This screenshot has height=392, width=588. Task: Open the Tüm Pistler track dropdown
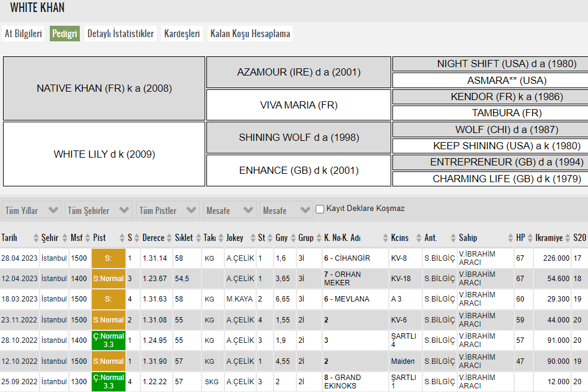point(167,210)
